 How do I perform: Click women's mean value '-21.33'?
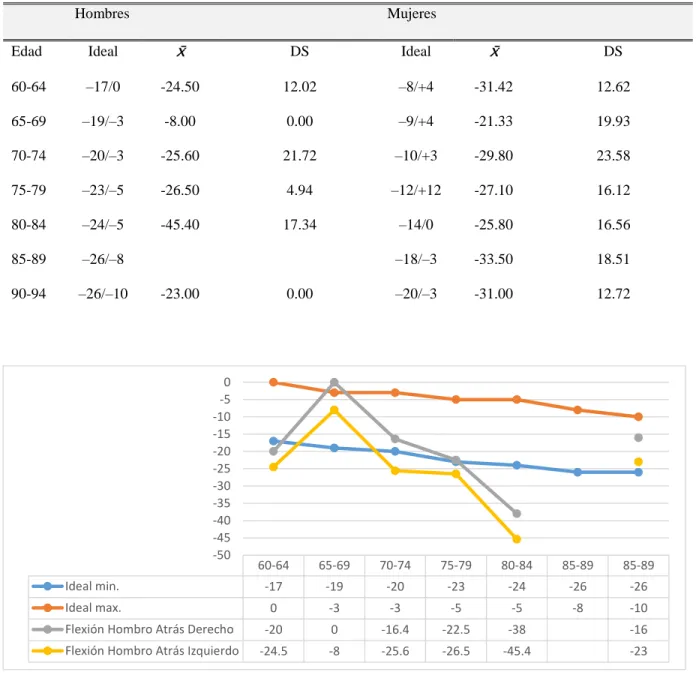click(493, 121)
